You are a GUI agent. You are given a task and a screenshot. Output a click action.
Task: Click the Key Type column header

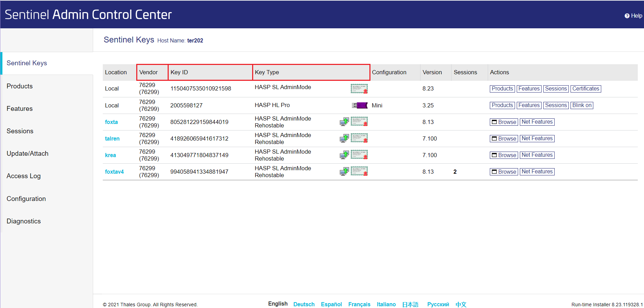tap(311, 72)
